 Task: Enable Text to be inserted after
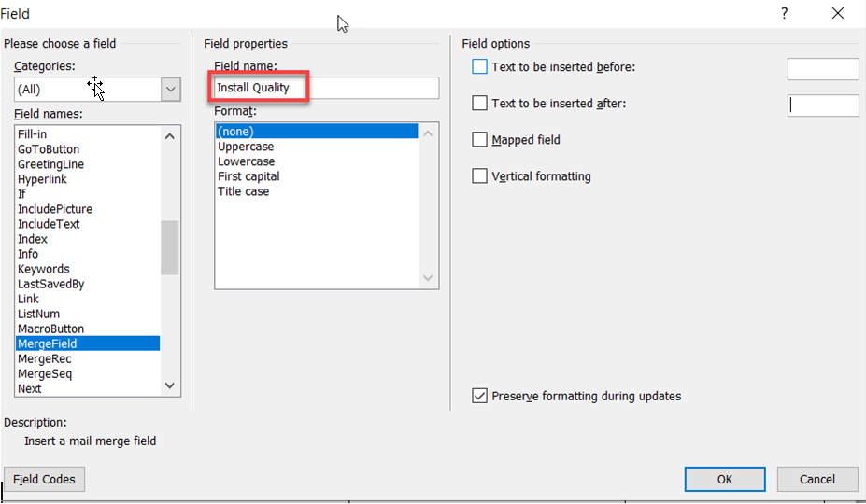coord(480,104)
